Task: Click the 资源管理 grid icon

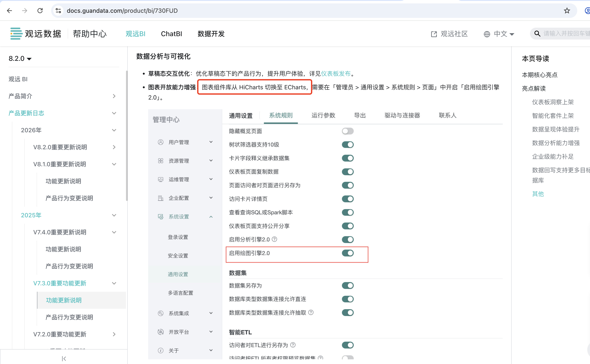Action: tap(160, 161)
